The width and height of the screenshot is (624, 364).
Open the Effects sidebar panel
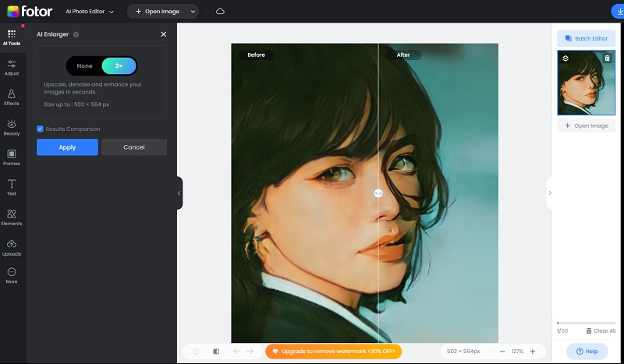12,98
